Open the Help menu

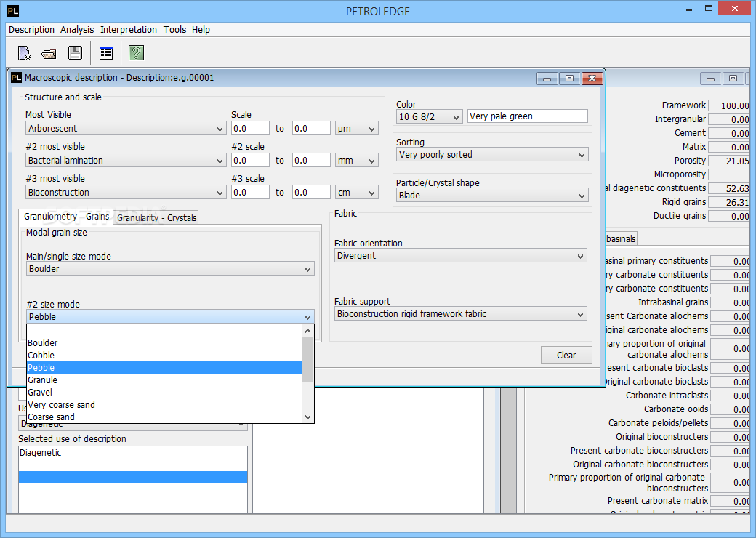(201, 29)
